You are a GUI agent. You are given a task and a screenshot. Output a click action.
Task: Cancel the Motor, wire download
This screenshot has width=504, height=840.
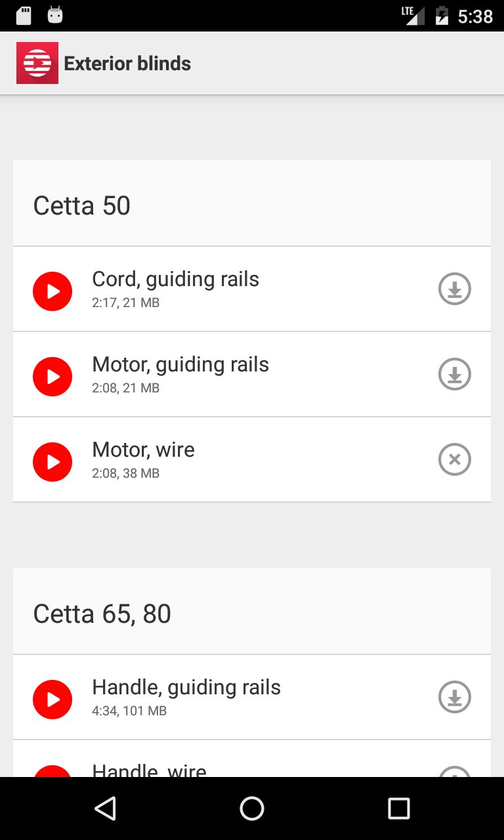pos(455,459)
